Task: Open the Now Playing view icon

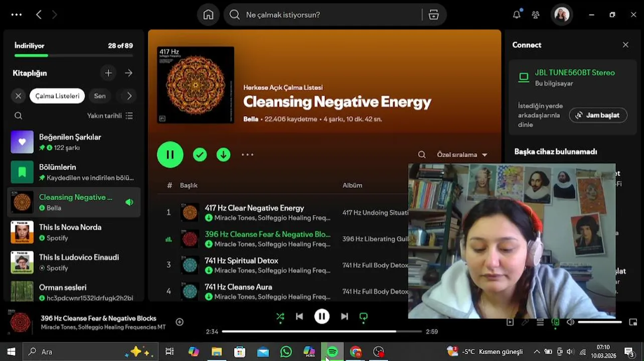Action: point(510,322)
